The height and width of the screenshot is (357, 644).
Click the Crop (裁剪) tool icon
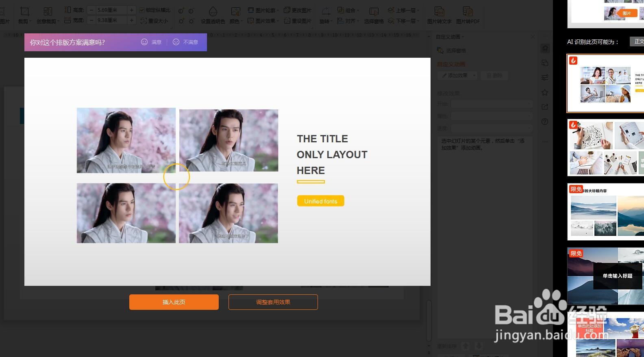[x=25, y=11]
